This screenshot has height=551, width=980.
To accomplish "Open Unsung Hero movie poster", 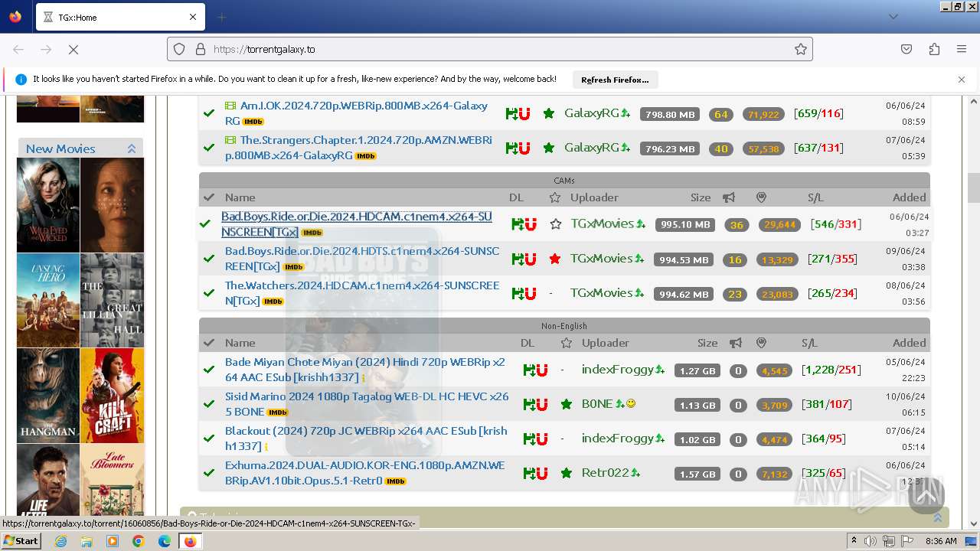I will (x=48, y=301).
